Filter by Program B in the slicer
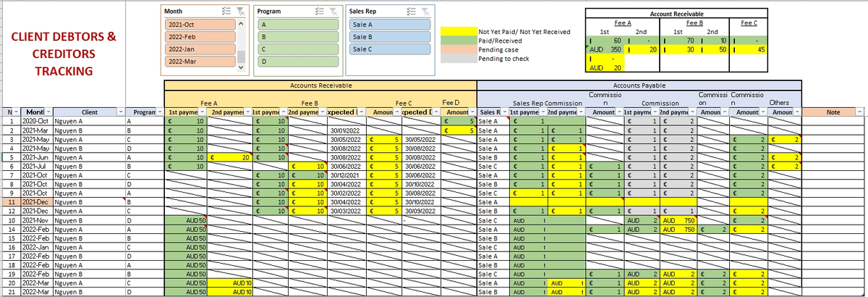 [298, 36]
